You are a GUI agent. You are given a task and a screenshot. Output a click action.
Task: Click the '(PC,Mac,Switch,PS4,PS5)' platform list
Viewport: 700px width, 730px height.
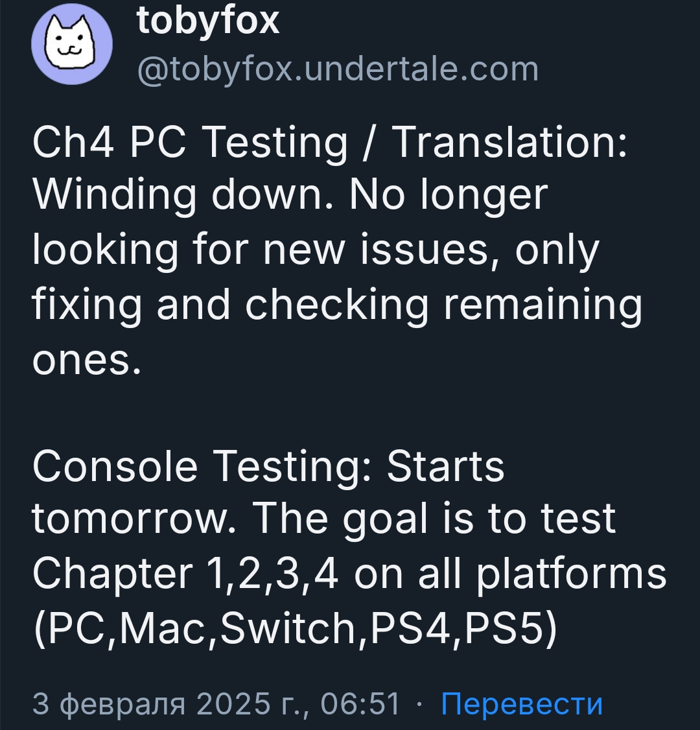[x=296, y=628]
